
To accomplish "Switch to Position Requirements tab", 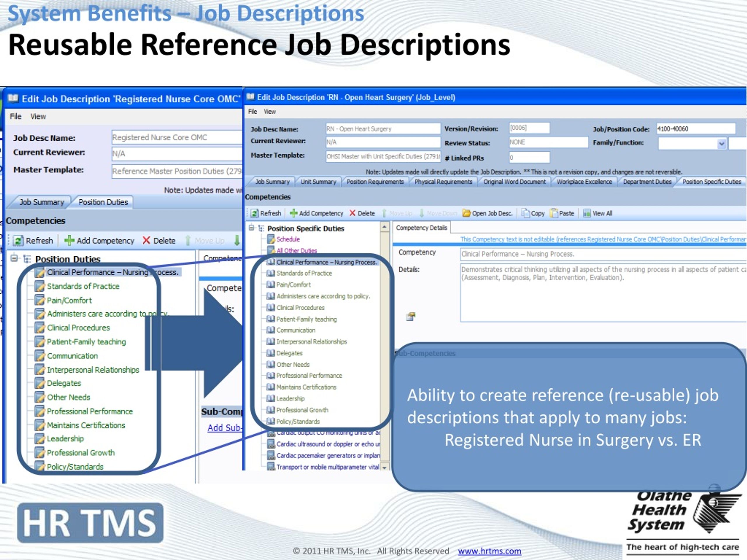I will coord(375,182).
